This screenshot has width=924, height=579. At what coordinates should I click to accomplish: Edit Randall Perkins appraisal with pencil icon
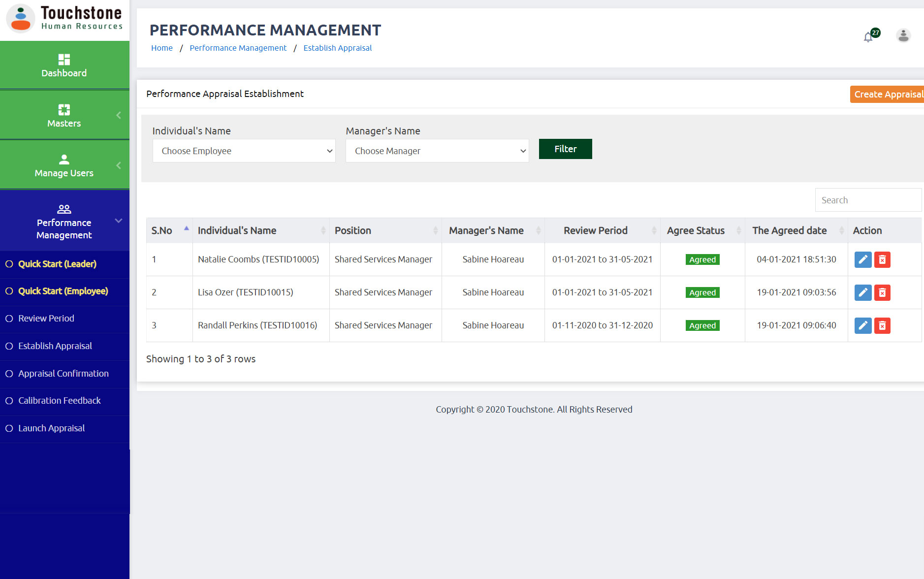point(862,325)
